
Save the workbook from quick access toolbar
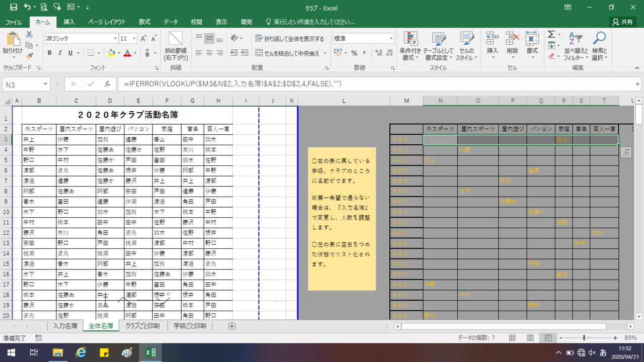point(13,8)
